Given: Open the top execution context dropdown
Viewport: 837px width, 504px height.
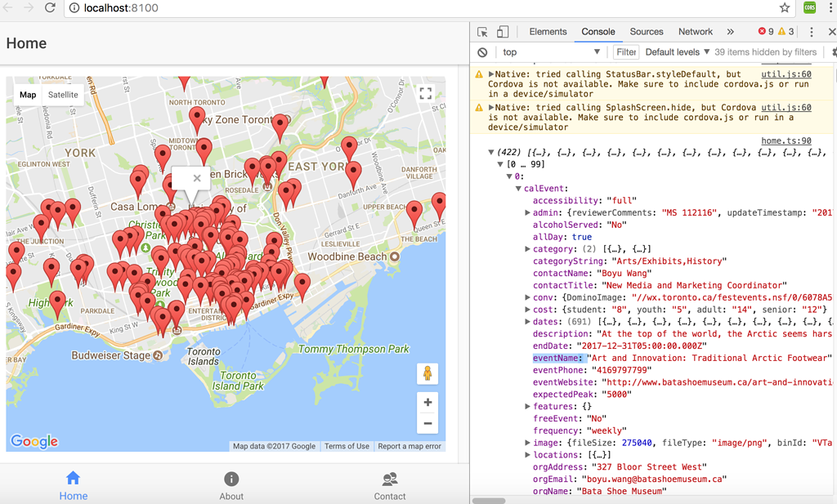Looking at the screenshot, I should pyautogui.click(x=550, y=52).
